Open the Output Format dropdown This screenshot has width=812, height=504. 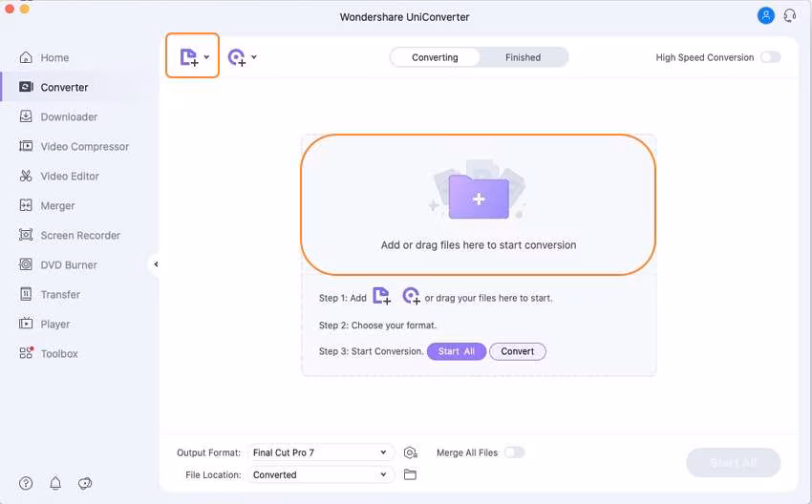pyautogui.click(x=321, y=452)
